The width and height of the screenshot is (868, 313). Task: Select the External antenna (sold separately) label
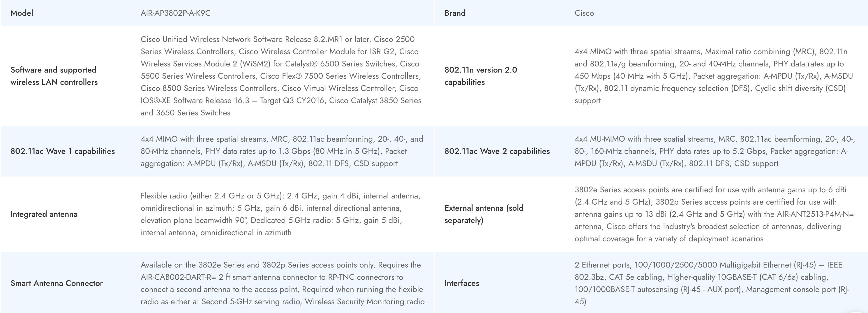(x=484, y=214)
